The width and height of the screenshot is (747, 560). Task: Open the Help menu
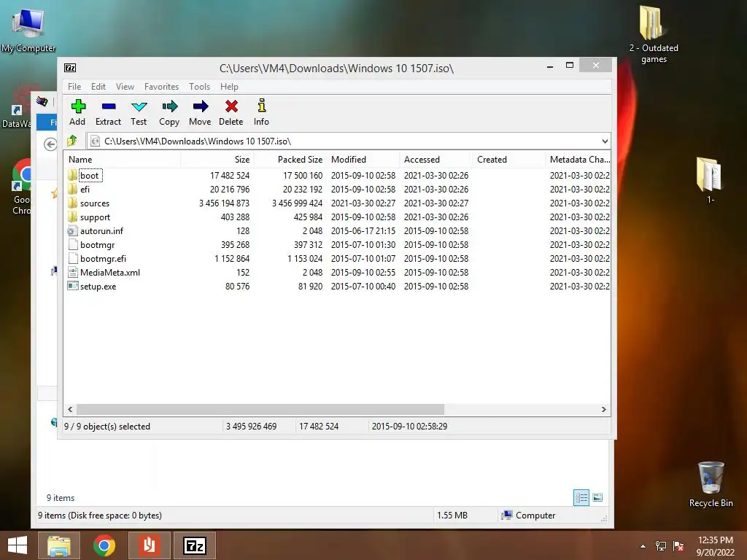(229, 87)
